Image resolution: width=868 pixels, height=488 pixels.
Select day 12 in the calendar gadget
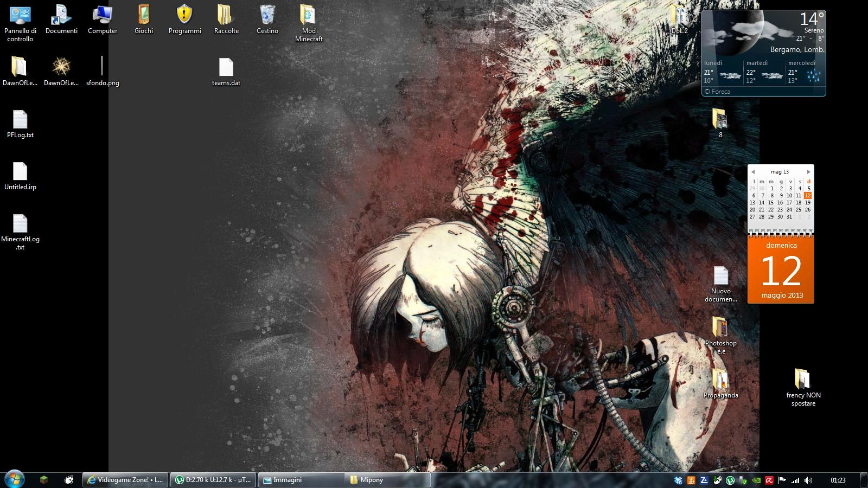click(808, 196)
